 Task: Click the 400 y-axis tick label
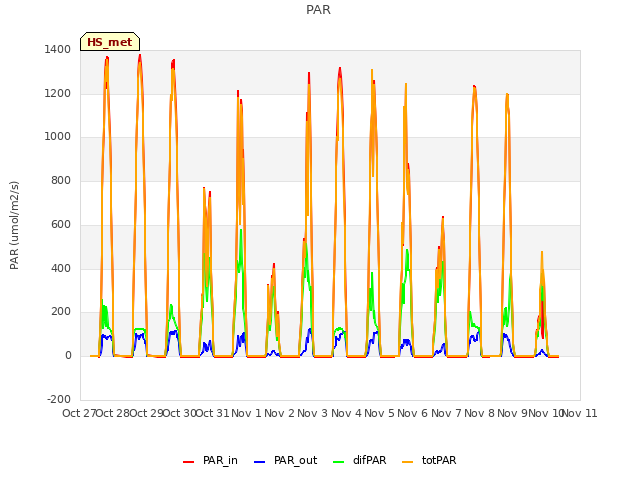(x=61, y=268)
